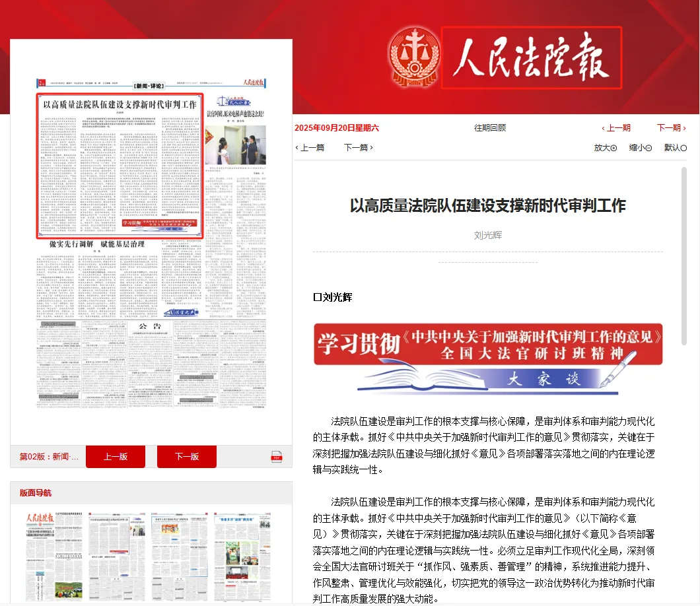
Task: Click the 学习贯彻 大家谈 banner image
Action: point(488,359)
